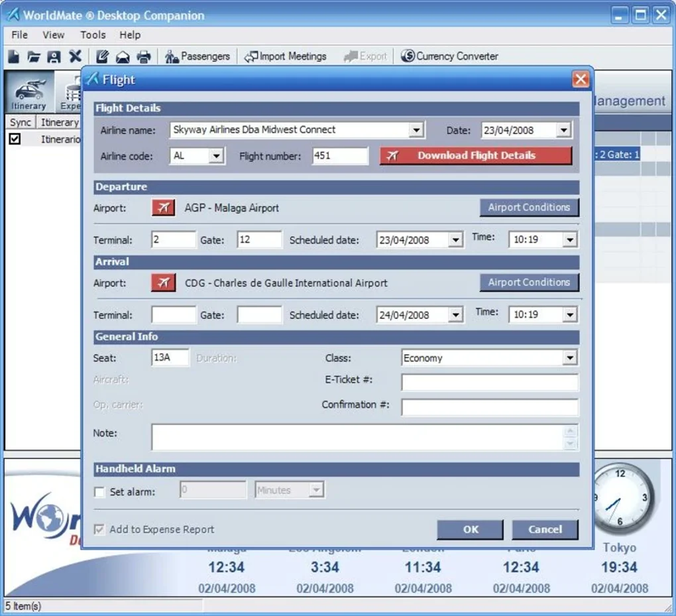Open the alarm Minutes unit dropdown
The height and width of the screenshot is (616, 676).
click(316, 490)
